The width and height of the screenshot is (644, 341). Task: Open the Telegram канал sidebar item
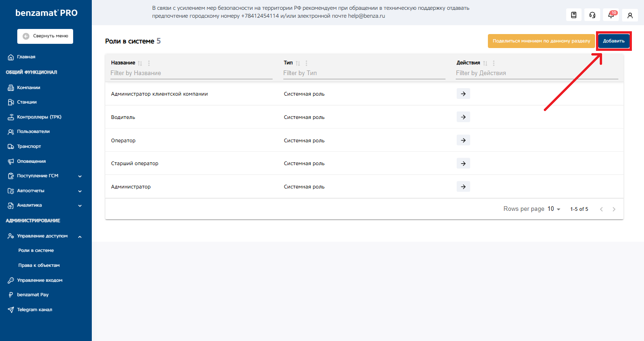click(34, 310)
